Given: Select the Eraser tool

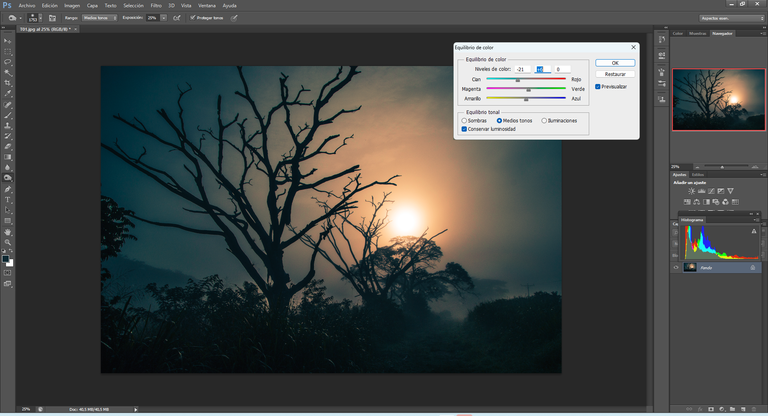Looking at the screenshot, I should [7, 147].
